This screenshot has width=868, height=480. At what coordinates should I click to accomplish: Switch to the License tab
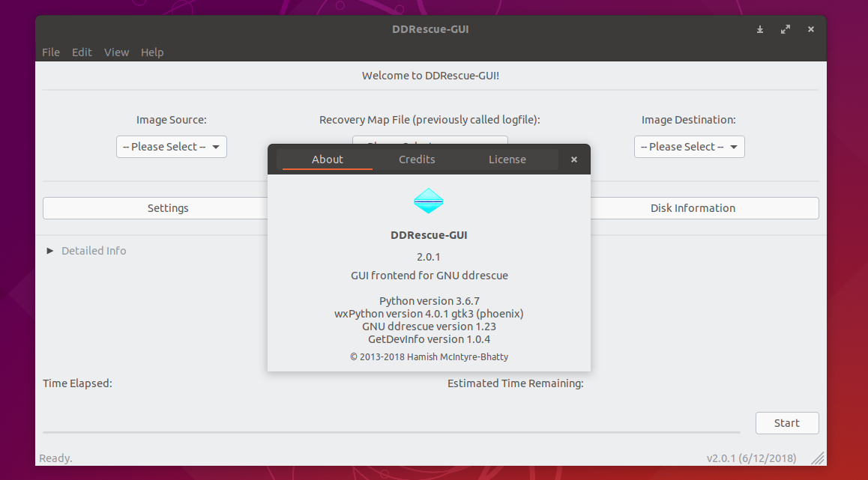coord(507,160)
